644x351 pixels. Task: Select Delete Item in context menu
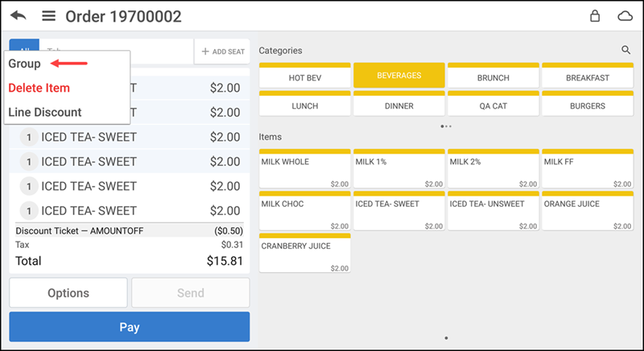tap(39, 88)
